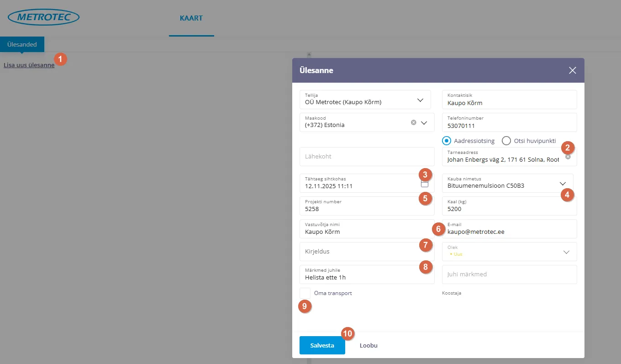Select the Ülesanded tab
621x364 pixels.
22,44
